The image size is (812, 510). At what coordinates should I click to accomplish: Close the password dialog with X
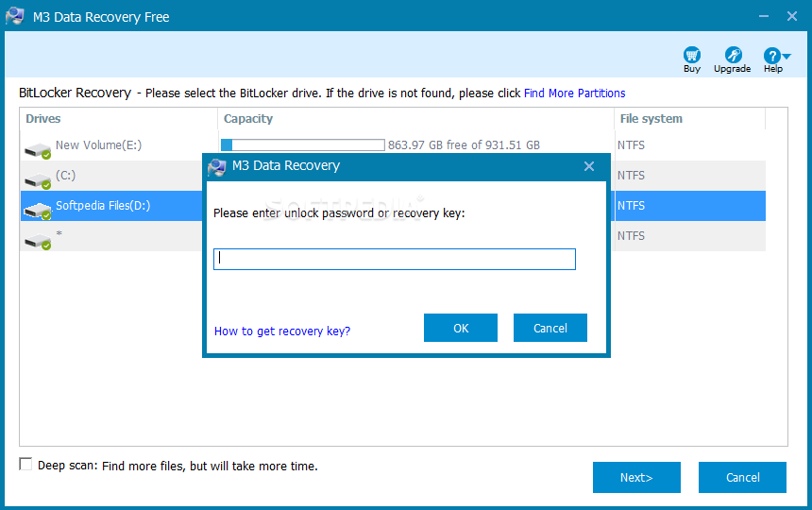coord(589,166)
